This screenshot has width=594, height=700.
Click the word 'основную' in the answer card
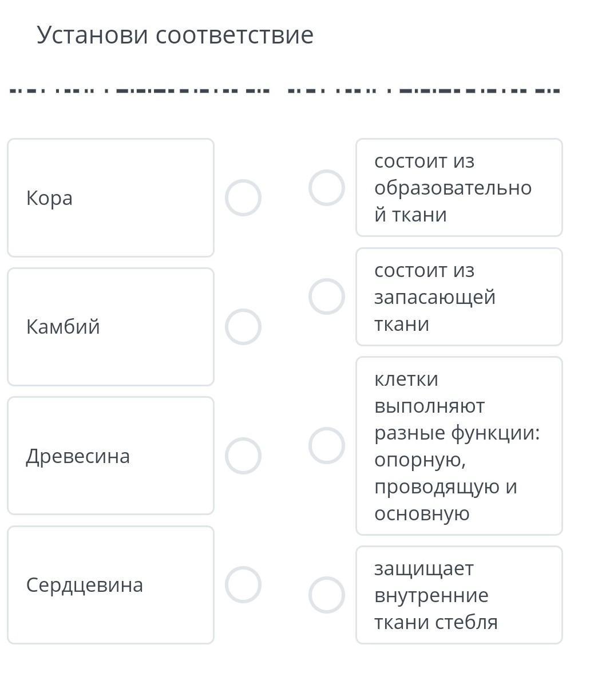click(x=422, y=513)
